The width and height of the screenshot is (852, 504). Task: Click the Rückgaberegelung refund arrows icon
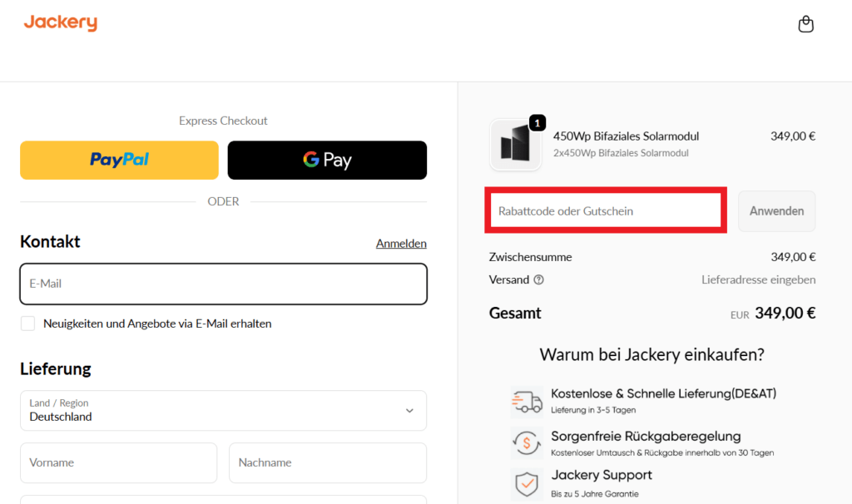pyautogui.click(x=526, y=442)
